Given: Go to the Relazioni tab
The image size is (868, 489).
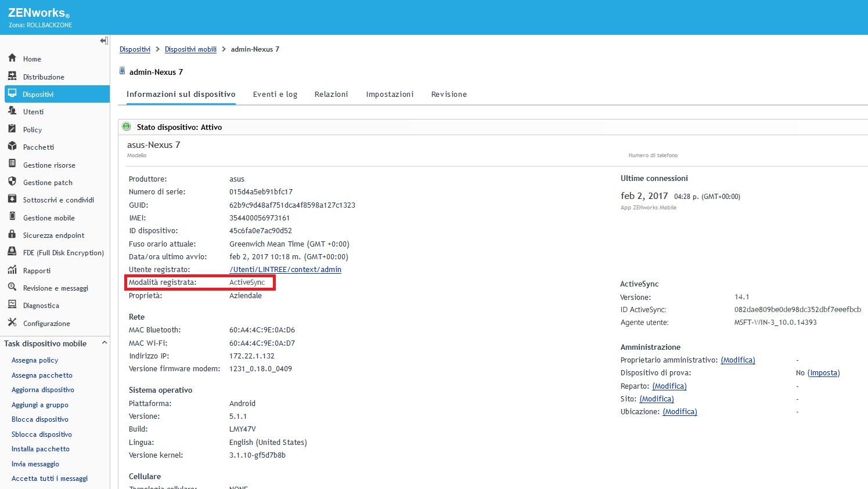Looking at the screenshot, I should tap(332, 95).
